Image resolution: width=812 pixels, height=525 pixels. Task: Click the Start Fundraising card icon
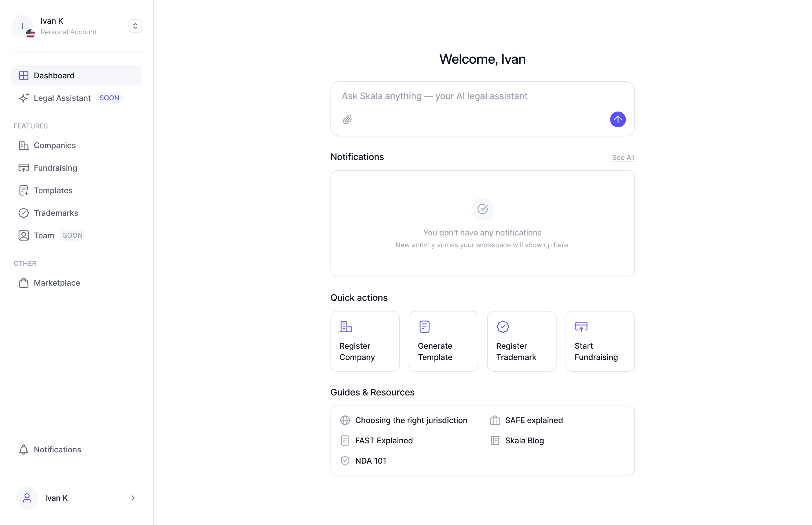581,327
